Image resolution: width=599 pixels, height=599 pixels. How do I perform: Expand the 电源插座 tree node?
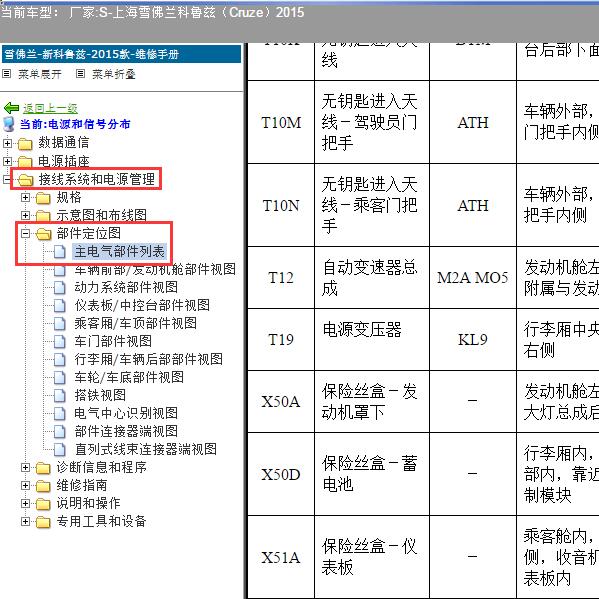[7, 161]
